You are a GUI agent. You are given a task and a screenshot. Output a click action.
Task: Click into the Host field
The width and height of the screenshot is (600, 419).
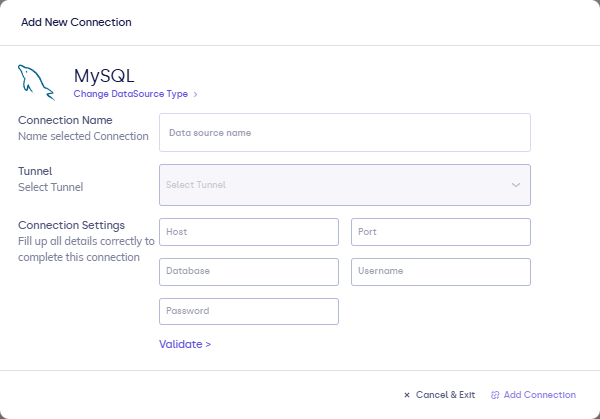point(249,232)
